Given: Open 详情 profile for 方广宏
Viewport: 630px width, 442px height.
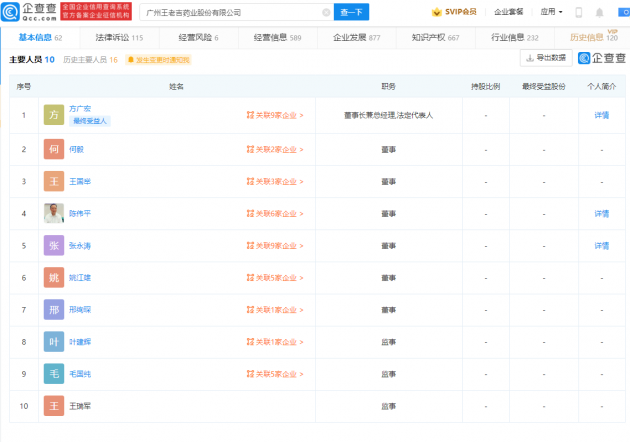Looking at the screenshot, I should [601, 115].
